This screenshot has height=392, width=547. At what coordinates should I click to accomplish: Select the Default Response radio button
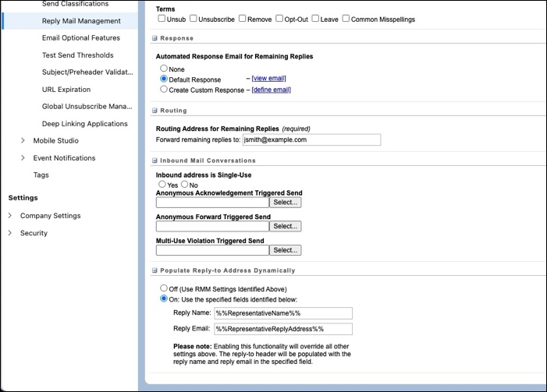[x=164, y=79]
